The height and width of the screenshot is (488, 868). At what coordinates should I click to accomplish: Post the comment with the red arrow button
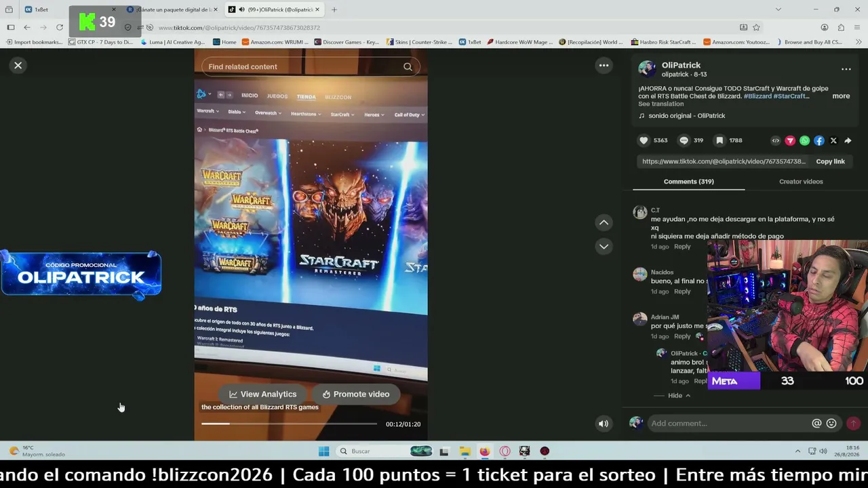(853, 424)
